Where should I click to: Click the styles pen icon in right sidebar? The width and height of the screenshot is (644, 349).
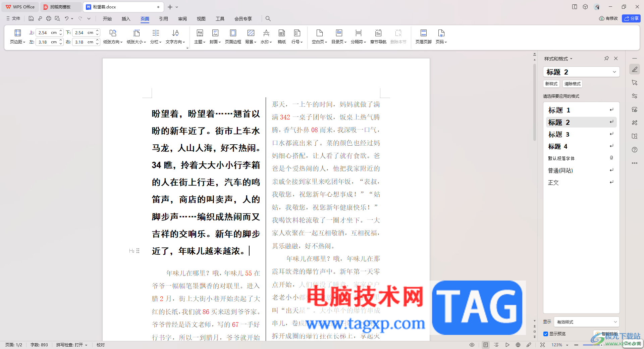(x=635, y=69)
